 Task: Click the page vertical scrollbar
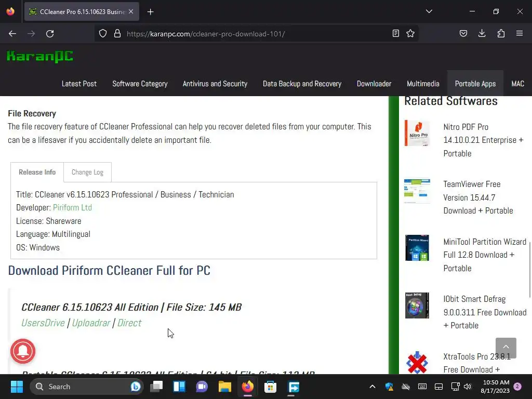point(529,270)
